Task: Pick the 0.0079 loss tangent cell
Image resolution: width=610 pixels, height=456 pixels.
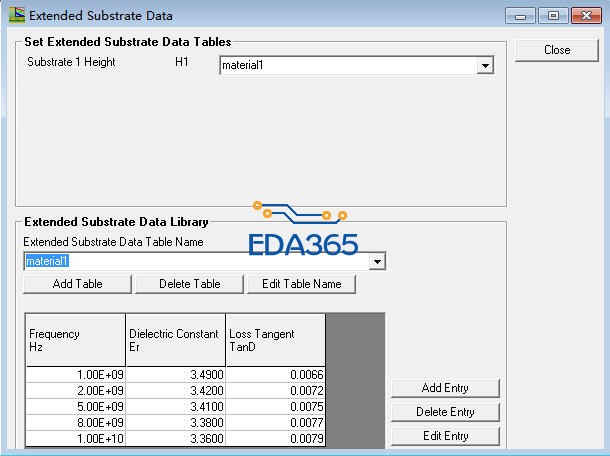Action: click(x=275, y=438)
